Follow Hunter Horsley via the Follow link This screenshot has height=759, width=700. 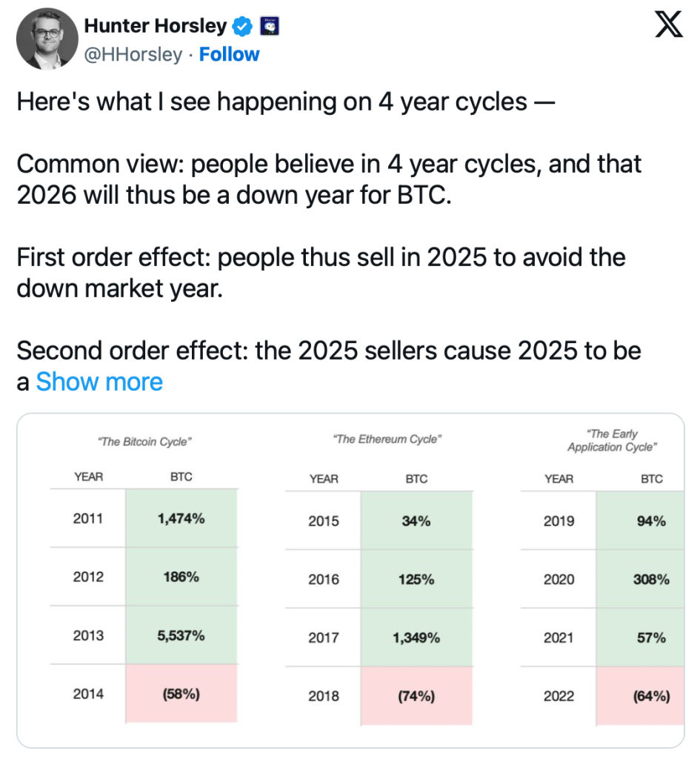(229, 55)
